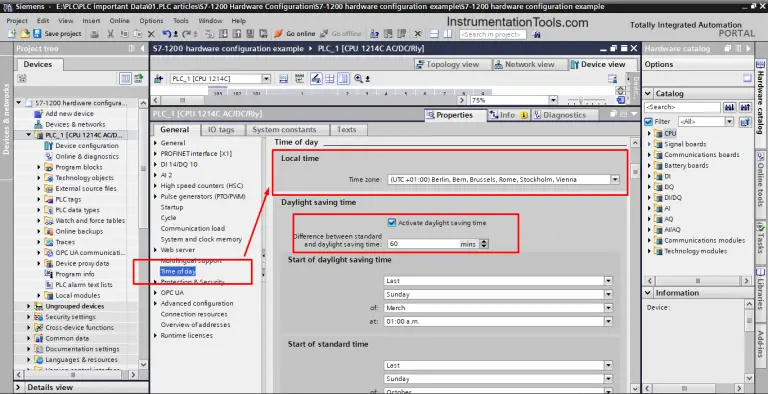
Task: Expand CPU folder in hardware catalog
Action: [x=650, y=133]
